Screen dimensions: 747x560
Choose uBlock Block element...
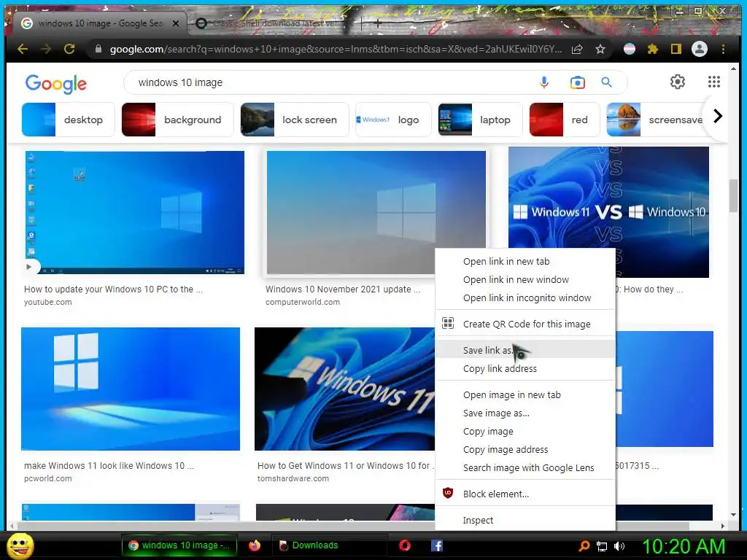[525, 494]
